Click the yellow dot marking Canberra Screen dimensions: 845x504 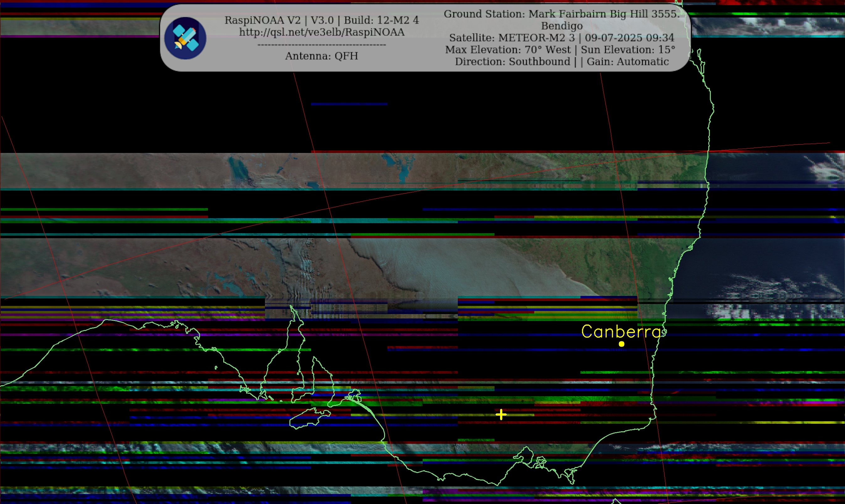click(621, 344)
